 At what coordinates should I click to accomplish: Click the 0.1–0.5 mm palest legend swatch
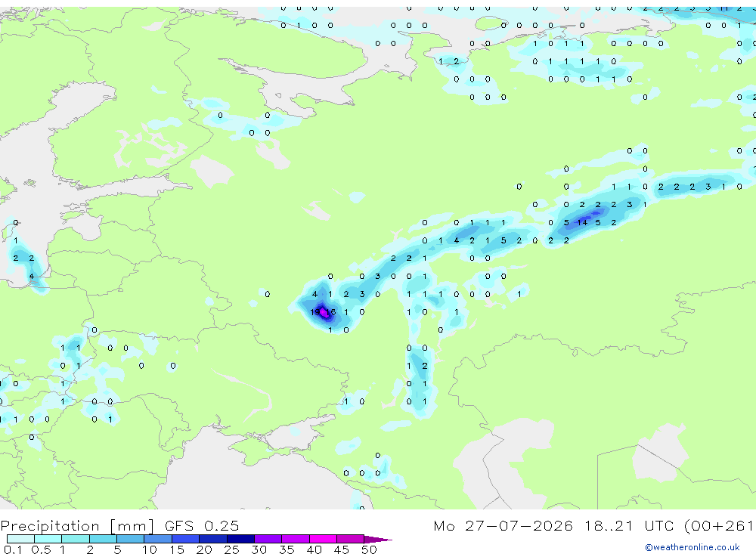20,539
